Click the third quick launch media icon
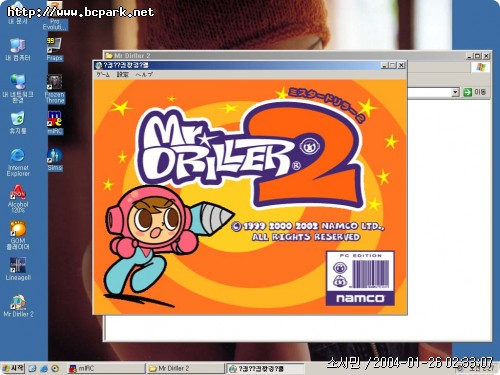Viewport: 500px width, 375px height. (x=55, y=369)
